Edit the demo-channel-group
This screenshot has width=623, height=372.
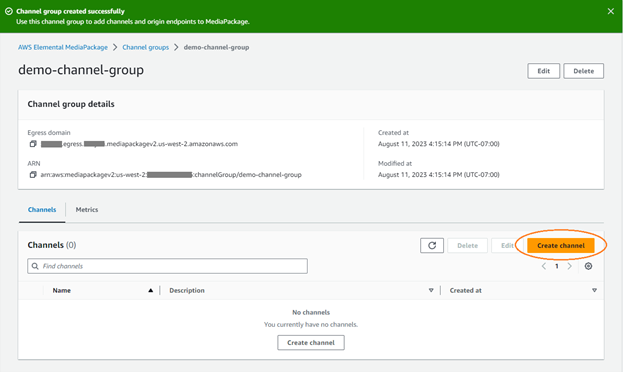pos(544,71)
